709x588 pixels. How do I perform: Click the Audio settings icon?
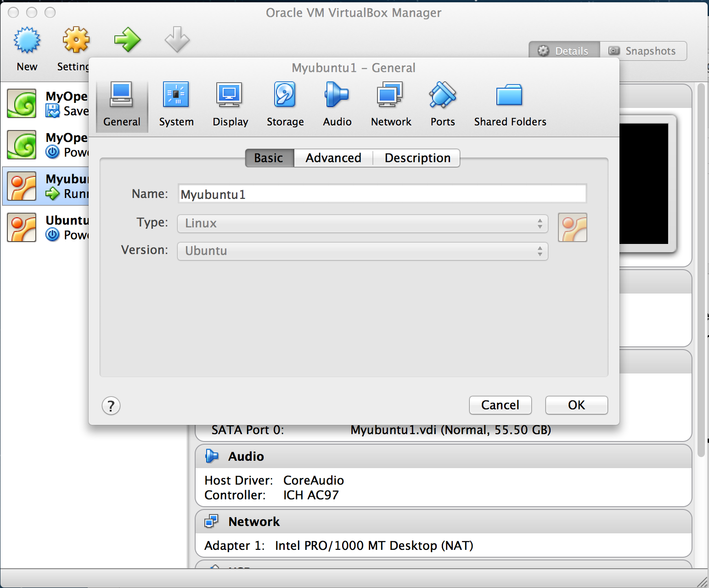(337, 103)
